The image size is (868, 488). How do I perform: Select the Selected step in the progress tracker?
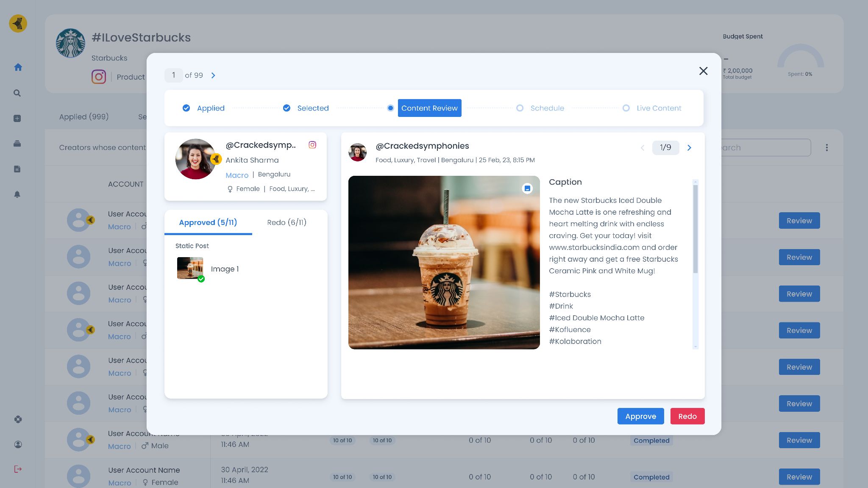click(306, 108)
